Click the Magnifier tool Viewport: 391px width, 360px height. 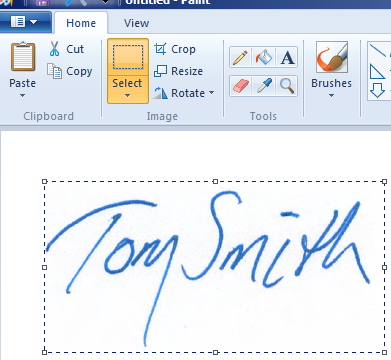(x=287, y=86)
